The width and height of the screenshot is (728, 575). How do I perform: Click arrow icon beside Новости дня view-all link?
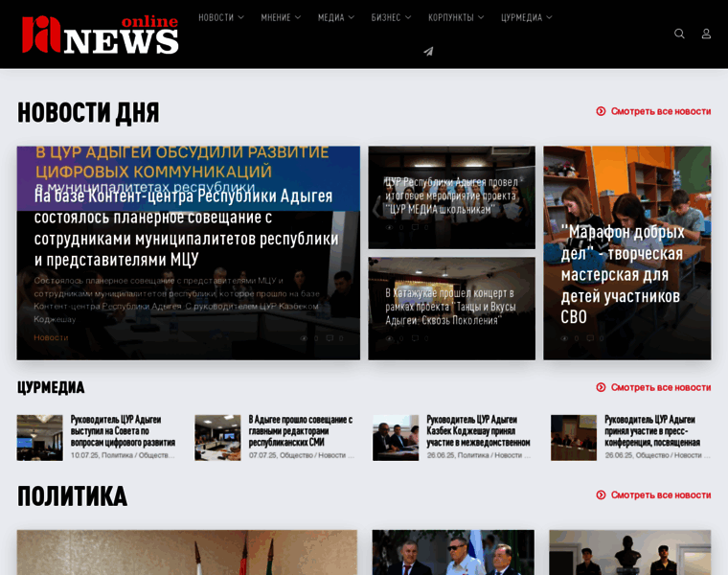[601, 111]
